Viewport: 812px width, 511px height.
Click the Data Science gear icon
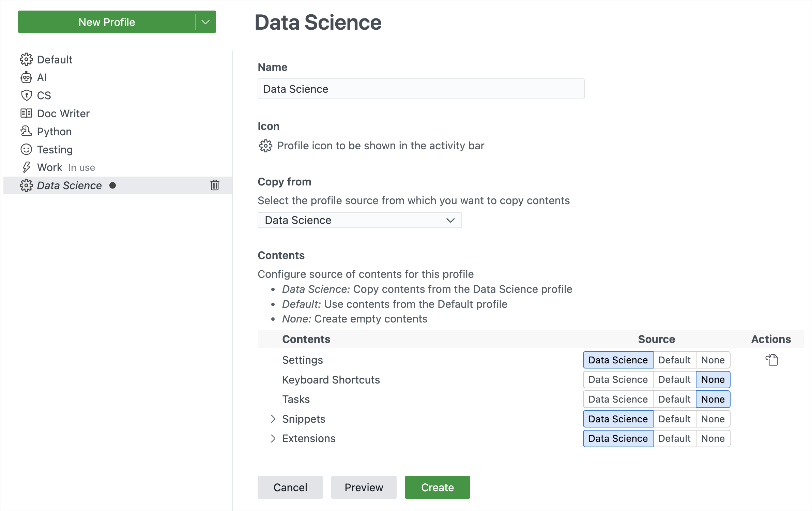pos(27,185)
